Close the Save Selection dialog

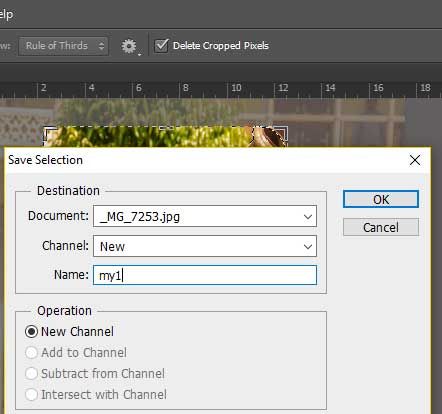point(415,160)
